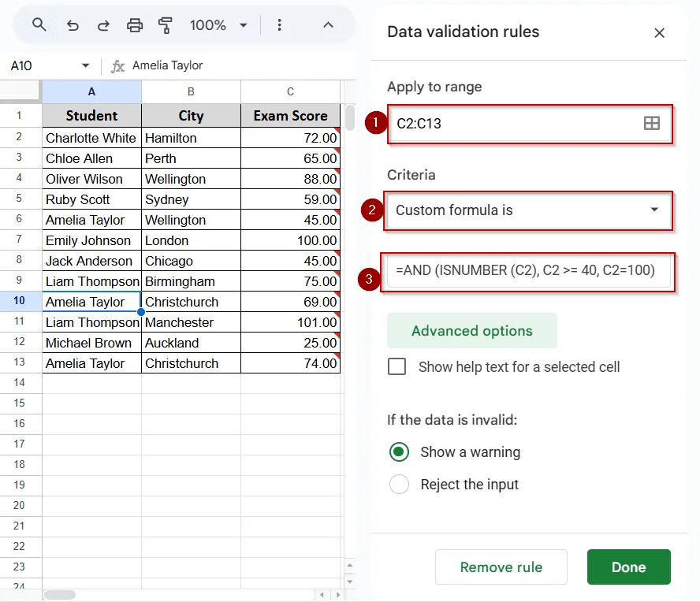Redo the last action
Viewport: 700px width, 602px height.
(103, 25)
